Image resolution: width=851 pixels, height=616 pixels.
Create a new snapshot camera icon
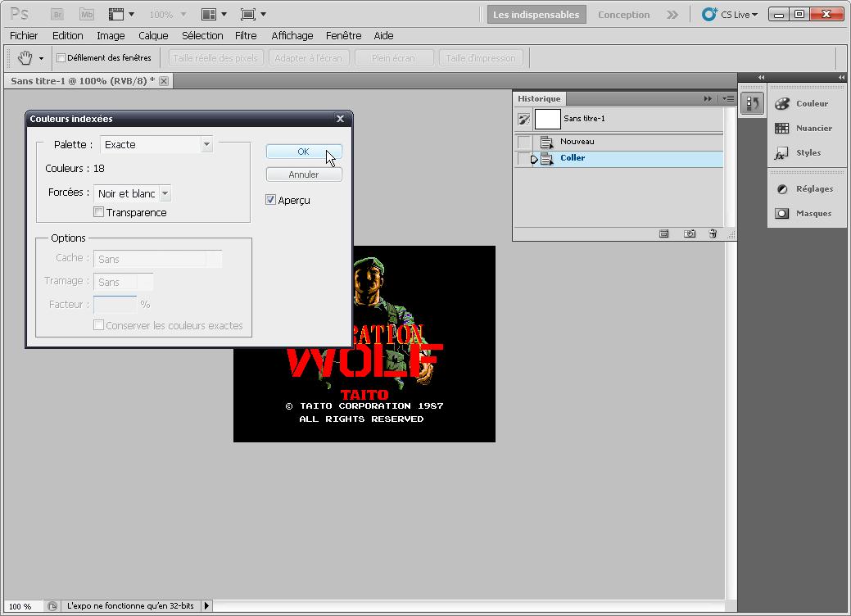point(690,234)
